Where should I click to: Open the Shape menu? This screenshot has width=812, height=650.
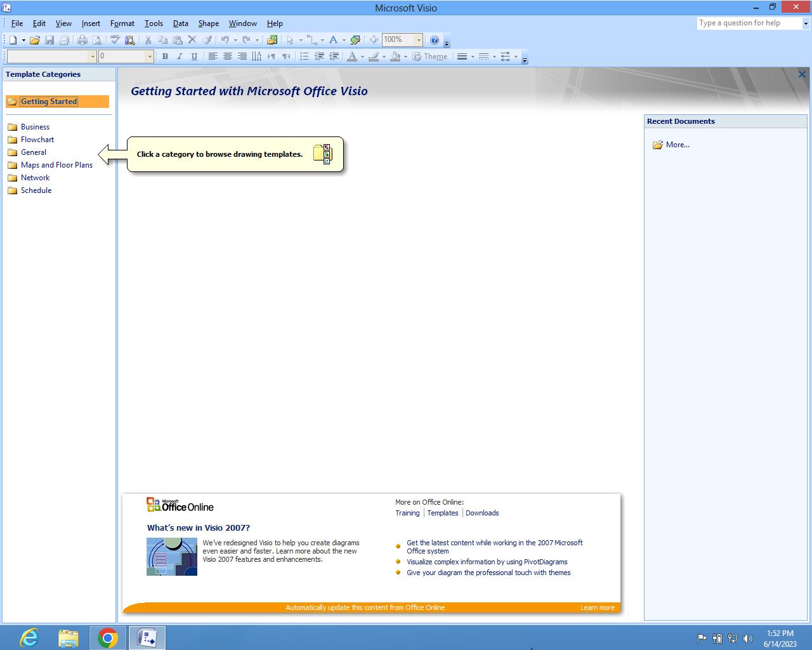[208, 23]
